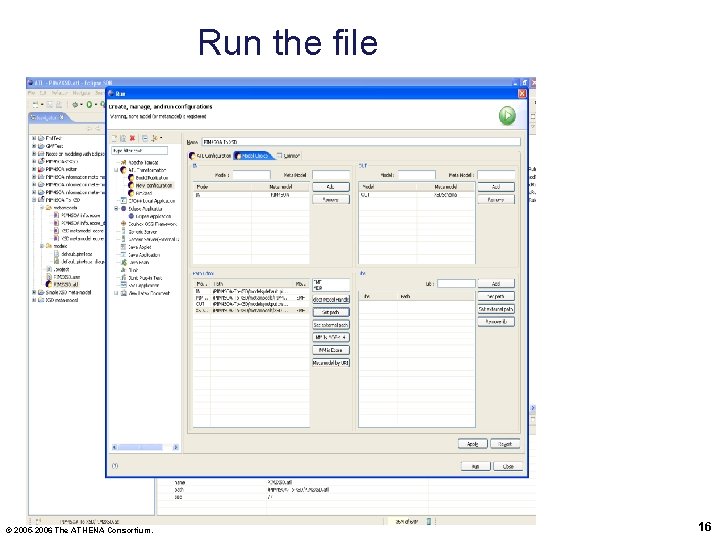The height and width of the screenshot is (540, 720).
Task: Select the OUT row in Path Editor table
Action: (251, 304)
